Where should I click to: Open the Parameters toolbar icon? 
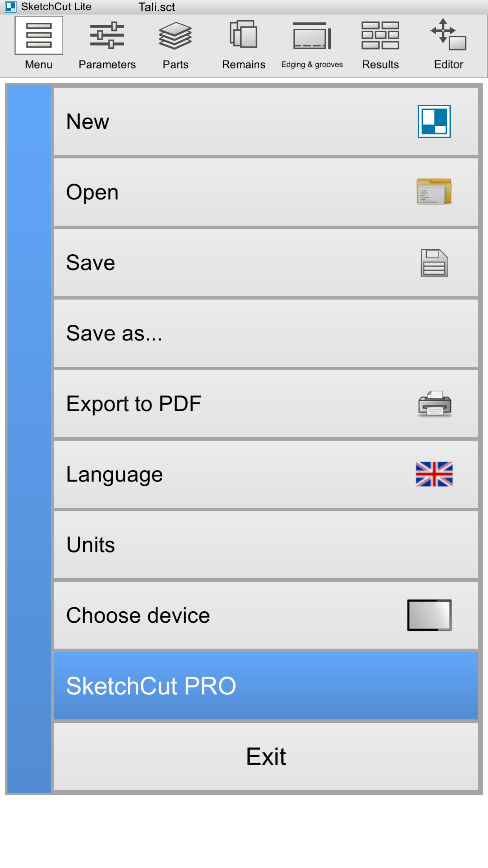107,35
